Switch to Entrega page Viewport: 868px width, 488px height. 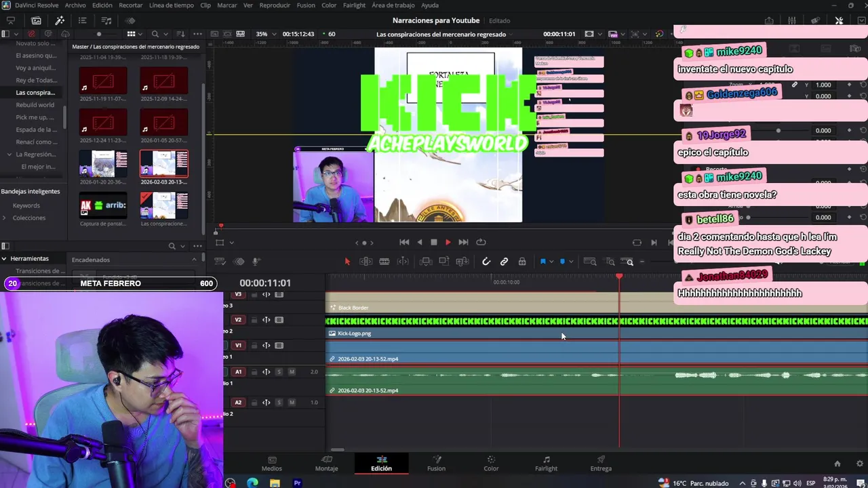click(601, 464)
